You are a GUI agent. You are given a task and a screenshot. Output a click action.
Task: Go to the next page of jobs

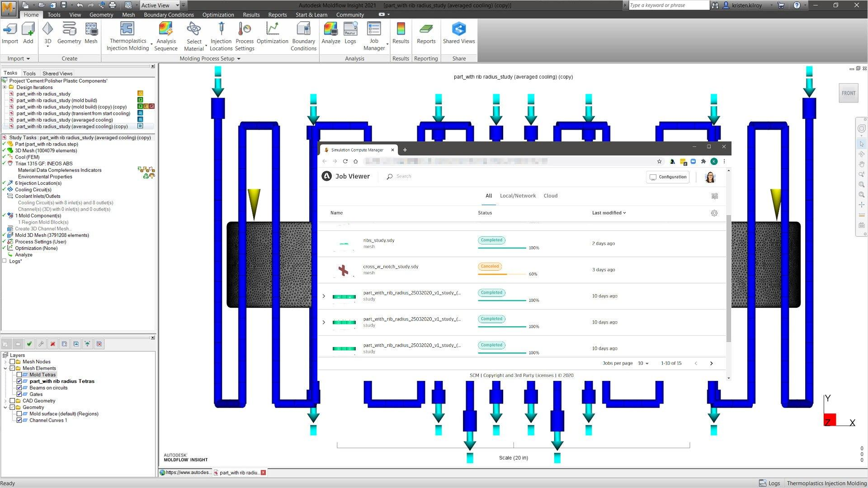711,363
